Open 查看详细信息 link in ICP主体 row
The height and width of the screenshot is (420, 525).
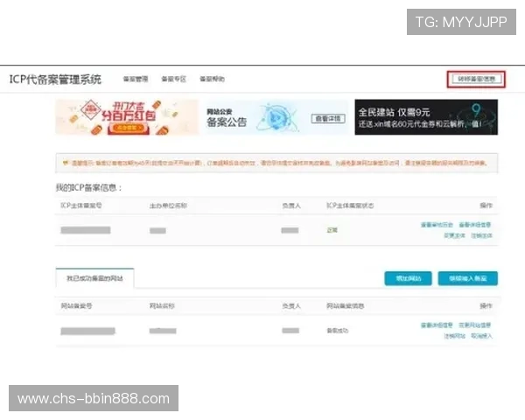pos(475,225)
